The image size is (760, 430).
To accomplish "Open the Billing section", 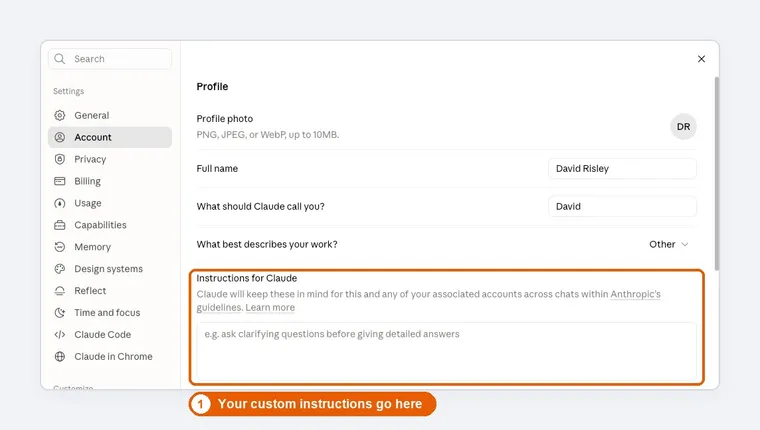I will pos(110,181).
